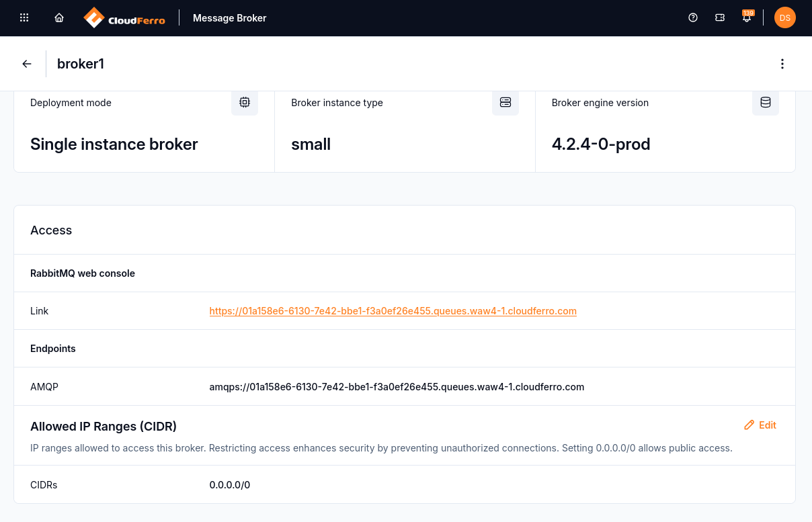Open the help question mark icon
Screen dimensions: 812x522
tap(693, 18)
